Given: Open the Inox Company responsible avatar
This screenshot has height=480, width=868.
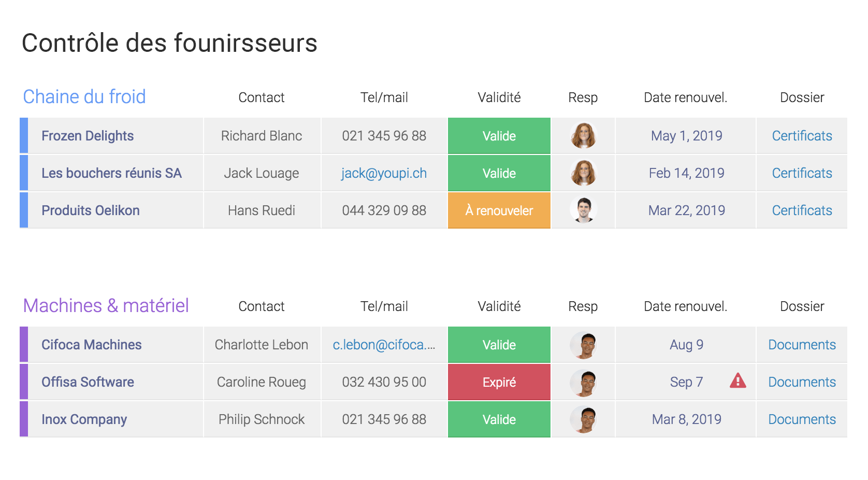Looking at the screenshot, I should pos(583,419).
